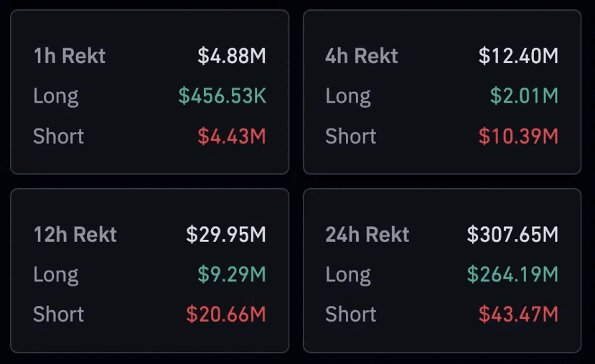Click the $264.19M long value
Viewport: 595px width, 364px height.
tap(512, 274)
